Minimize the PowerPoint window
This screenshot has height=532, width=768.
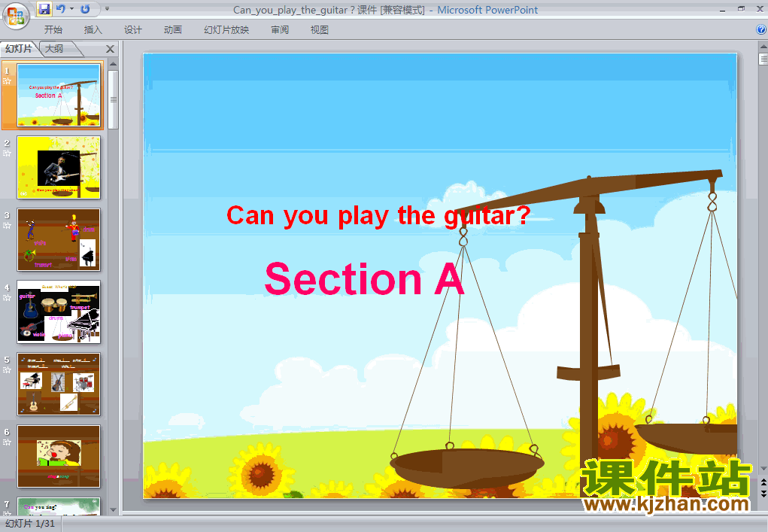click(x=722, y=9)
